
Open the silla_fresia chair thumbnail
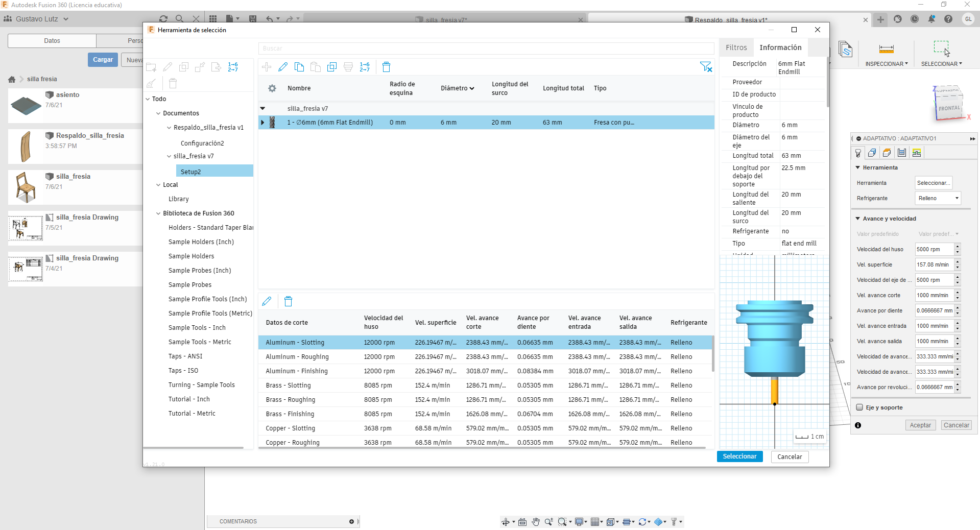(x=26, y=186)
